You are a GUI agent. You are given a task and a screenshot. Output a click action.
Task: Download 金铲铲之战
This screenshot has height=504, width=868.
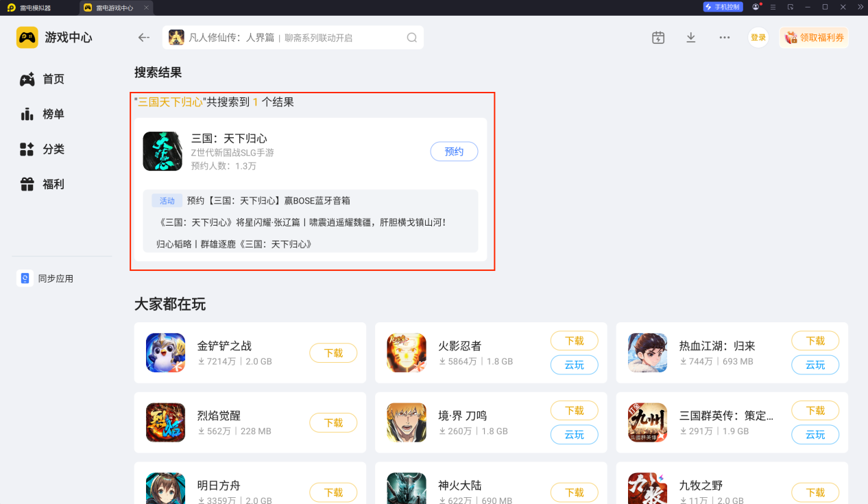[x=333, y=353]
